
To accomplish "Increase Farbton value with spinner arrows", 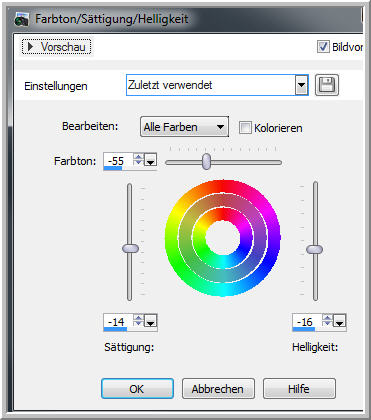I will [x=138, y=157].
